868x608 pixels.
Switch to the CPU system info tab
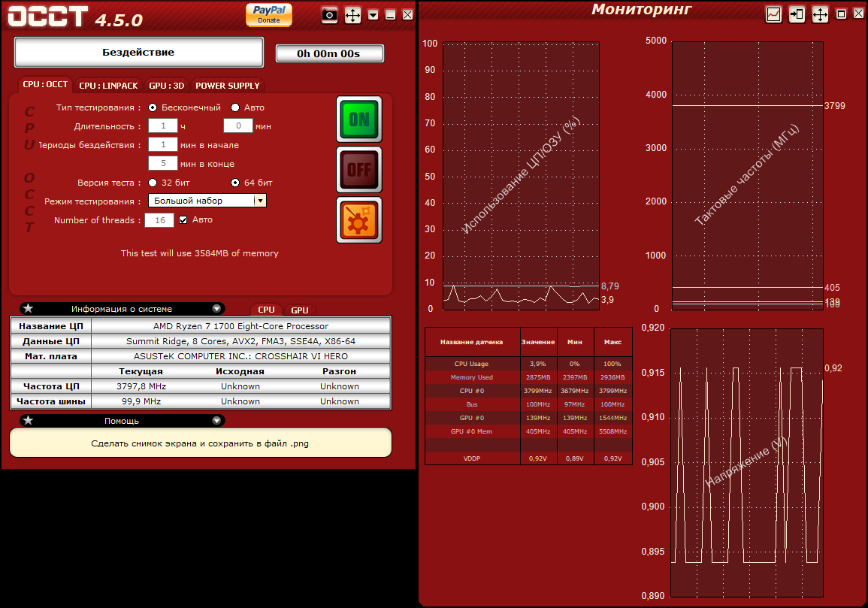(x=266, y=310)
